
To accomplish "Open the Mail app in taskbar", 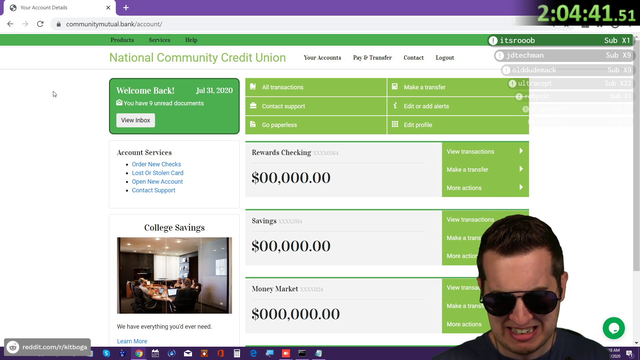I will pos(188,353).
